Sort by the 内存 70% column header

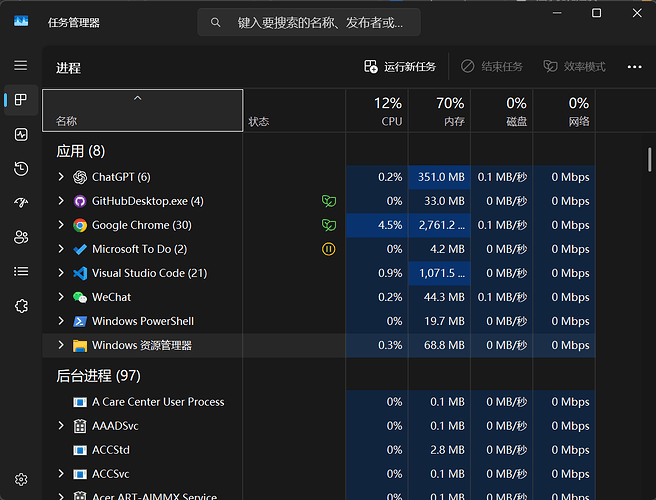[439, 110]
